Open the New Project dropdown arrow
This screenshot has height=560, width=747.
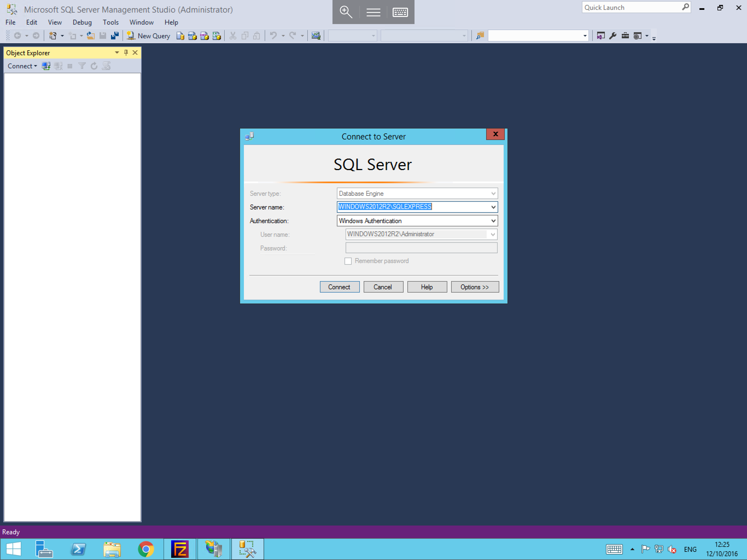[x=62, y=36]
